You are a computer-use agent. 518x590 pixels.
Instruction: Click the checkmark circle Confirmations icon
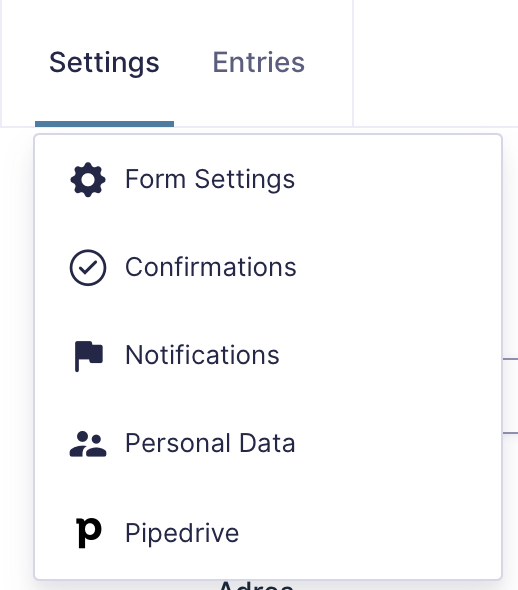click(x=88, y=268)
